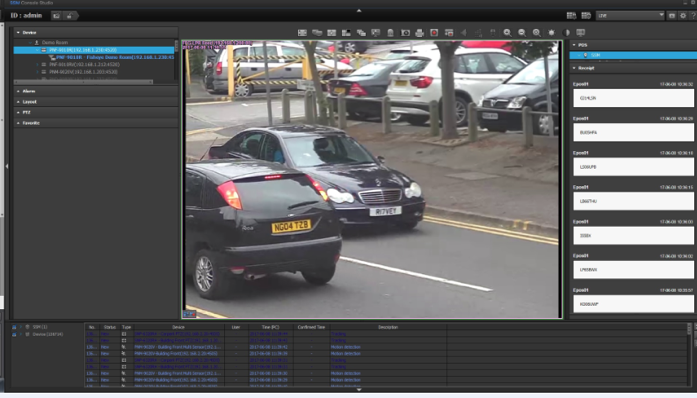Click the Time (PC) column header
697x398 pixels.
point(270,327)
